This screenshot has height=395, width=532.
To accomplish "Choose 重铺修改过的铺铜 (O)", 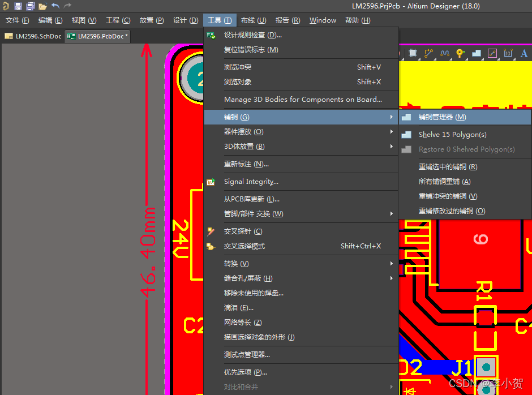I will pyautogui.click(x=465, y=211).
